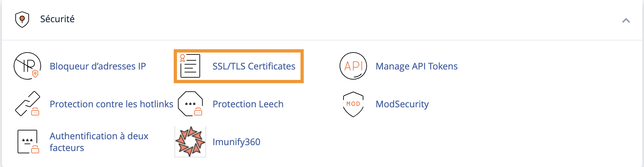This screenshot has height=167, width=644.
Task: Click the Protection Leech octagon icon
Action: click(190, 104)
